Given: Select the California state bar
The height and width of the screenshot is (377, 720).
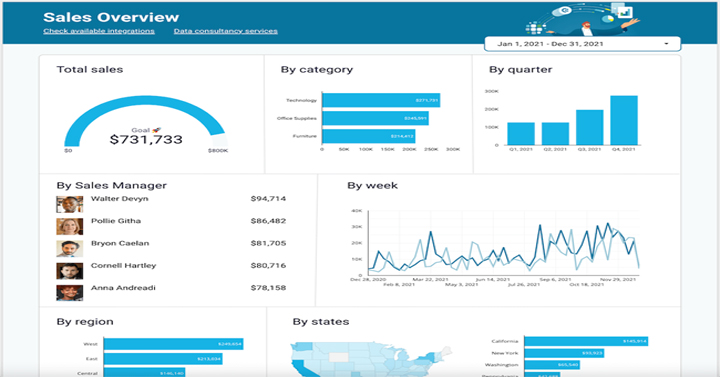Looking at the screenshot, I should pyautogui.click(x=586, y=341).
